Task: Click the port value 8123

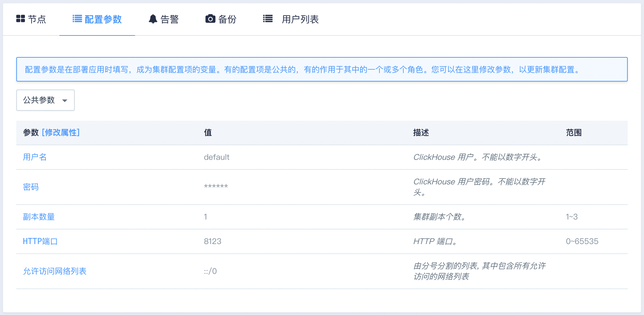Action: [213, 241]
